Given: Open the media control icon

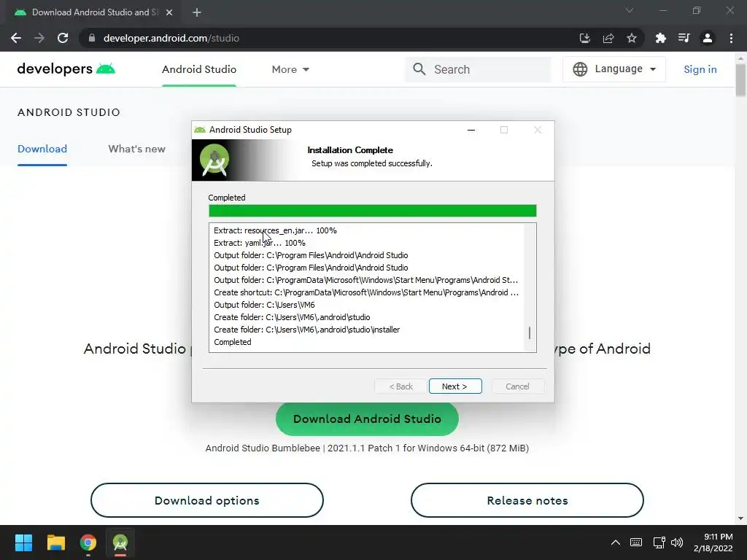Looking at the screenshot, I should [x=684, y=38].
